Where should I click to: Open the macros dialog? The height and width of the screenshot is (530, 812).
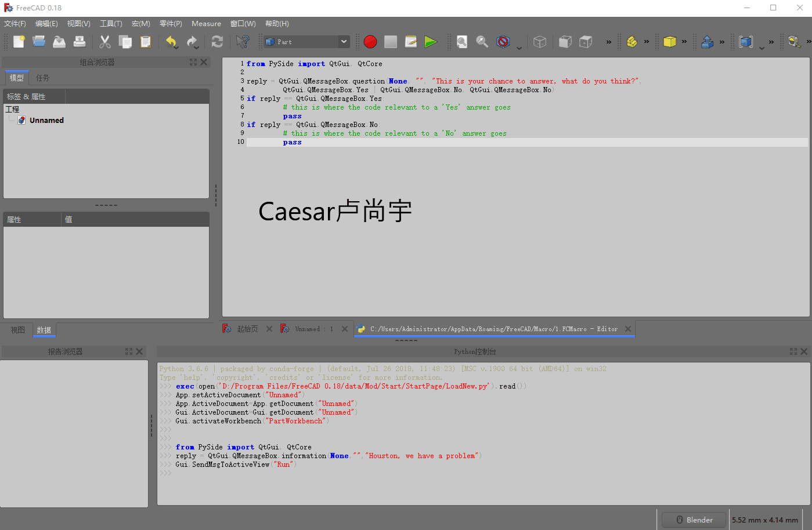click(410, 41)
